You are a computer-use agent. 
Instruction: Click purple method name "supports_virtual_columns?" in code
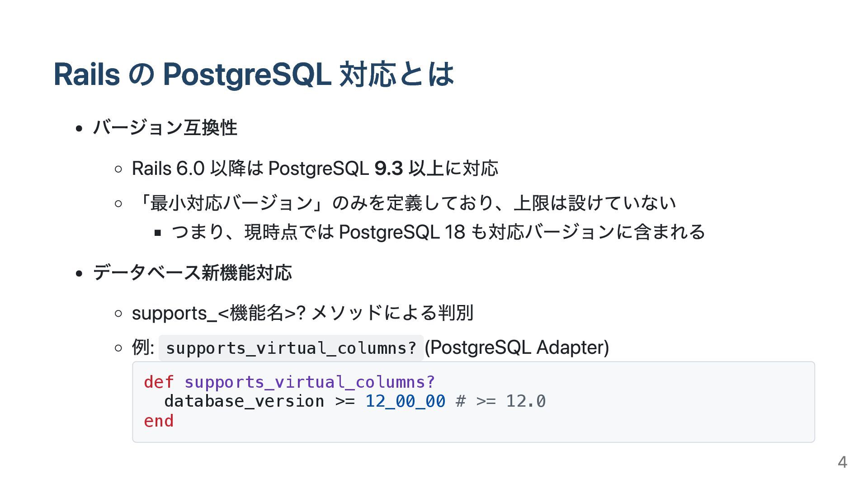pyautogui.click(x=310, y=383)
